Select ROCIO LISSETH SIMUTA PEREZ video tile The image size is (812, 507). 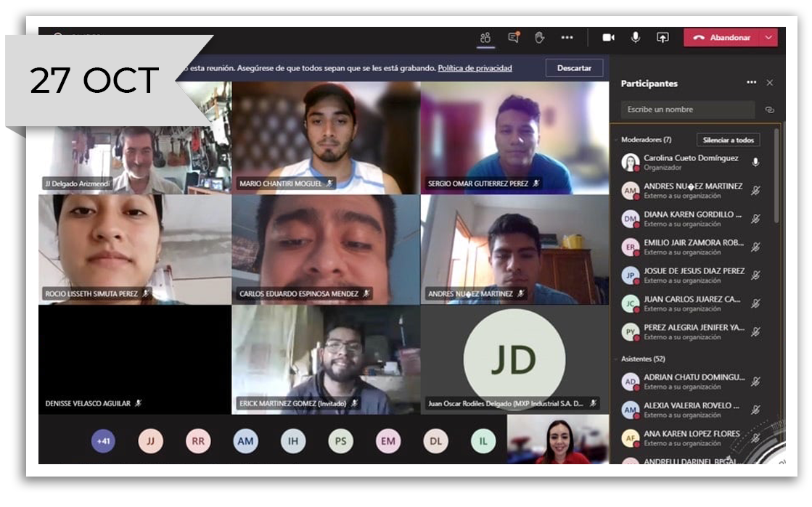(x=135, y=250)
